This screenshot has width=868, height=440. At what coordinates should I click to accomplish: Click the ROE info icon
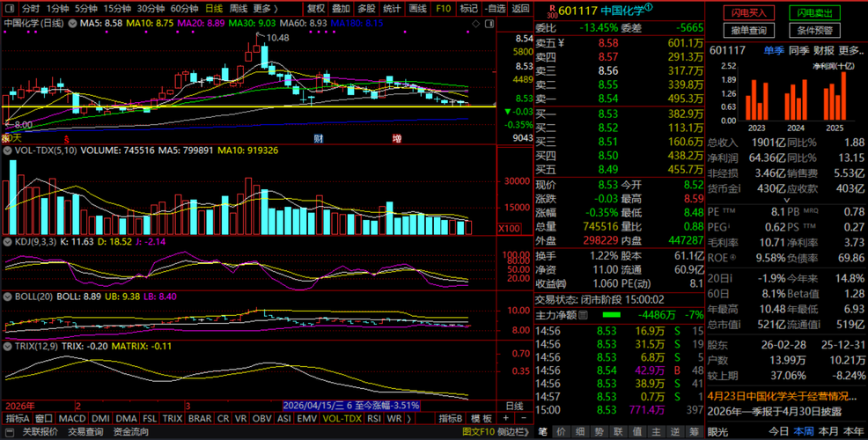pyautogui.click(x=733, y=257)
